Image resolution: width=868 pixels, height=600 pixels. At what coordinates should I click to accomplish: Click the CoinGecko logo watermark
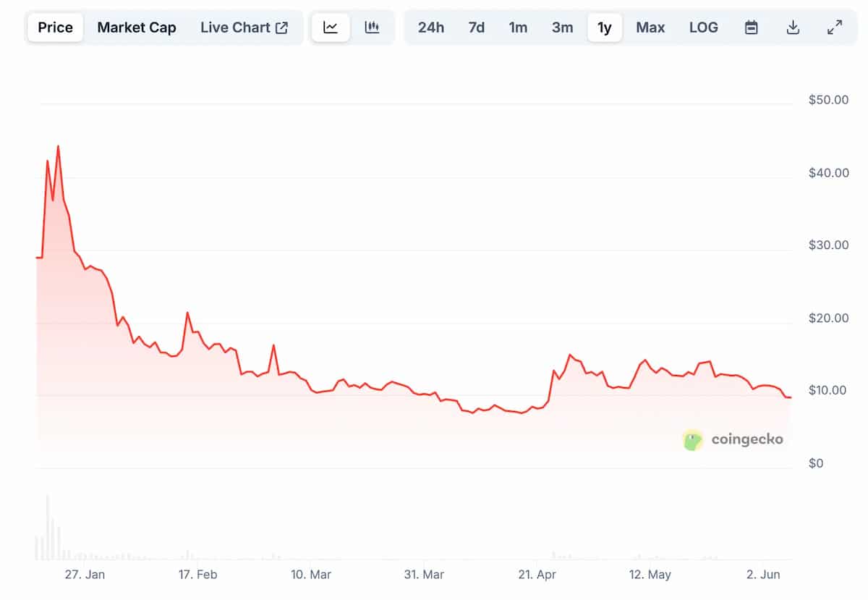(x=733, y=439)
